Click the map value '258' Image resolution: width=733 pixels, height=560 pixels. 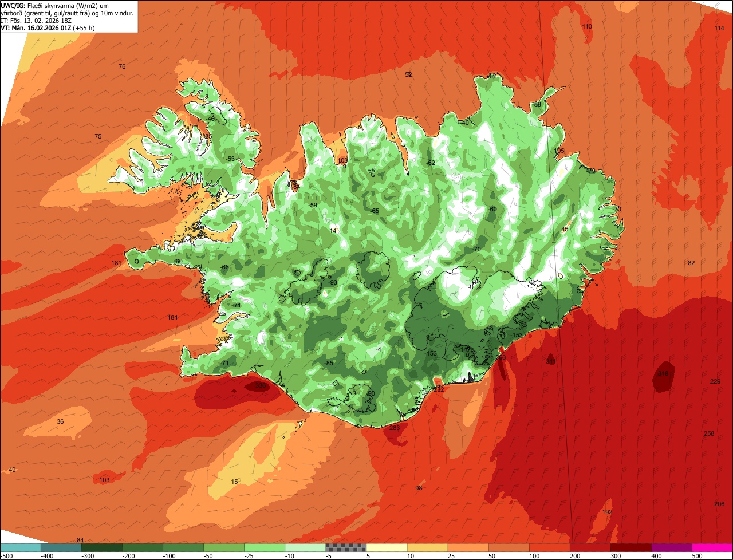pos(709,433)
